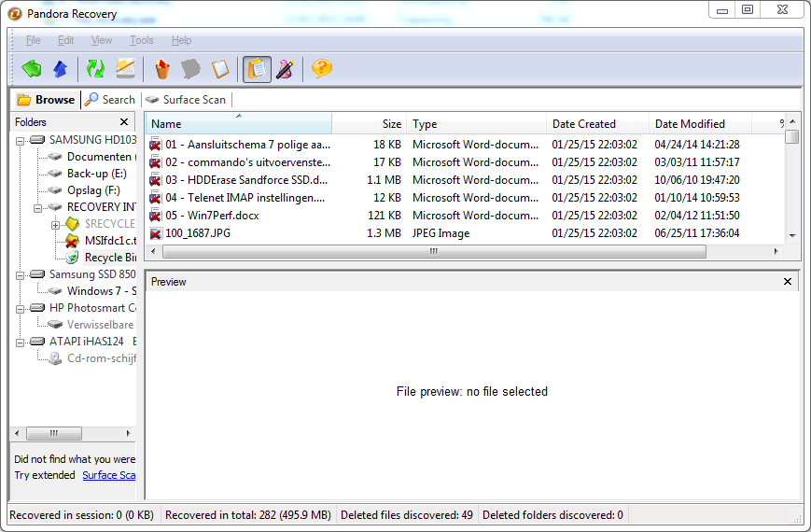Screen dimensions: 811x532
Task: Minimize the Pandora Recovery window
Action: pos(722,9)
